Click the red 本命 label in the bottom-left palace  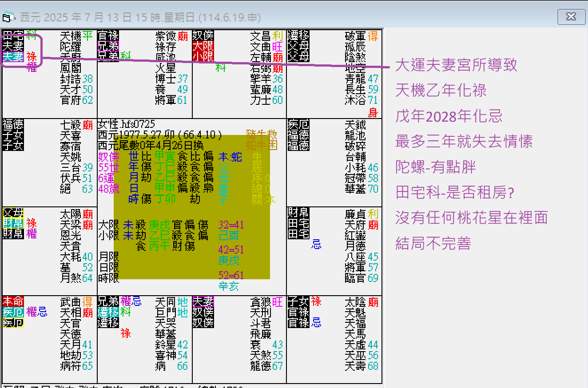coord(12,302)
